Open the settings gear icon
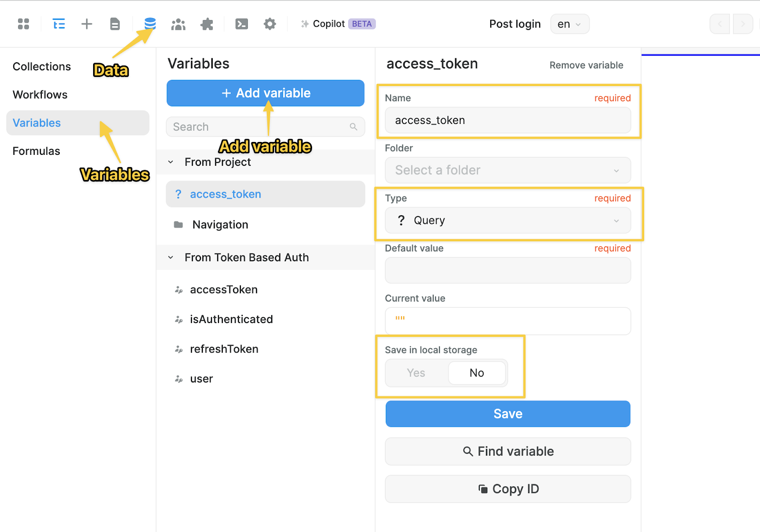The height and width of the screenshot is (532, 760). click(269, 23)
